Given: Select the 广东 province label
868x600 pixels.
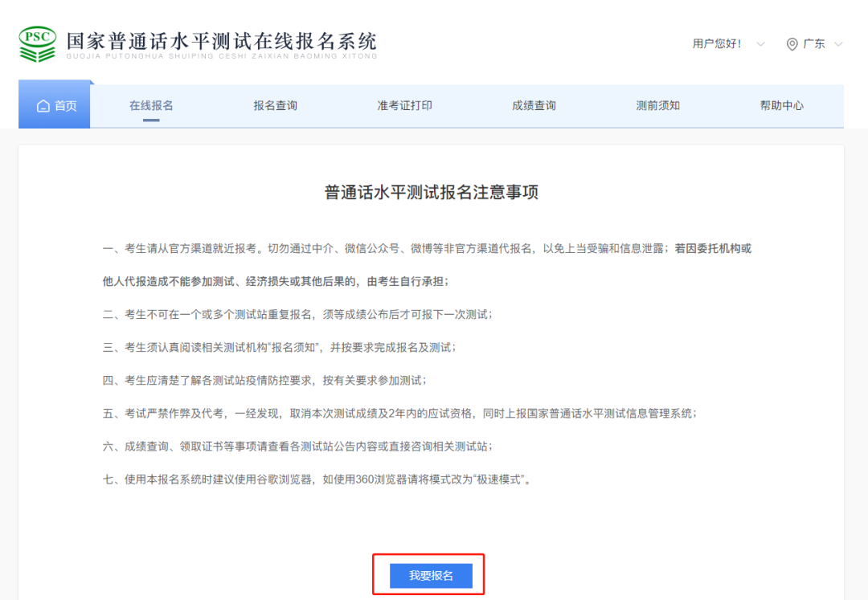Looking at the screenshot, I should pyautogui.click(x=813, y=43).
